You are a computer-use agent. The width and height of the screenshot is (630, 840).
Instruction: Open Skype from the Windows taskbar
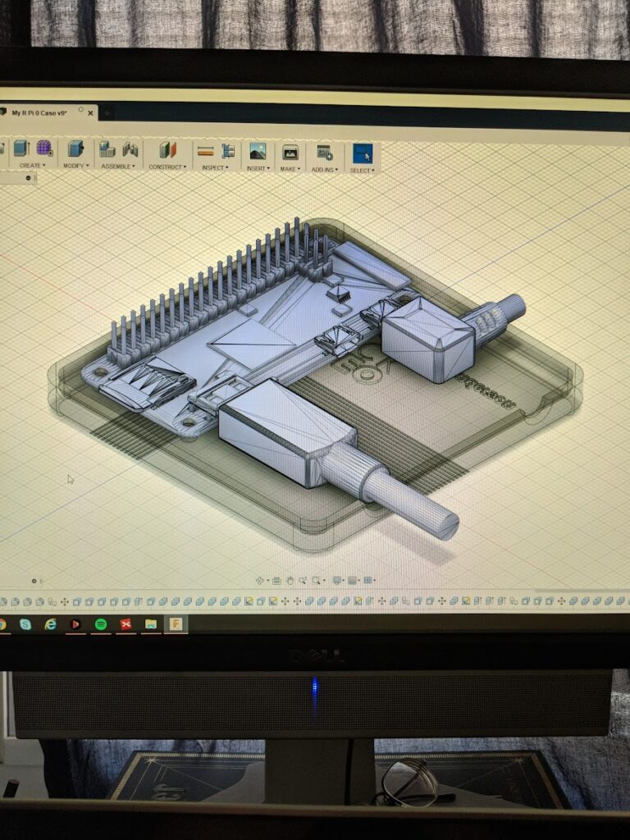coord(25,623)
